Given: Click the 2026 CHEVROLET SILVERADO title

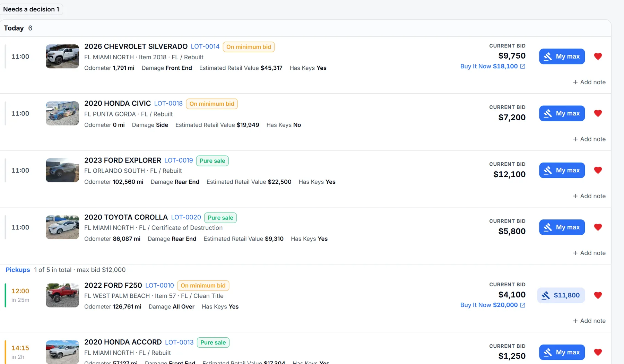Looking at the screenshot, I should pos(136,46).
